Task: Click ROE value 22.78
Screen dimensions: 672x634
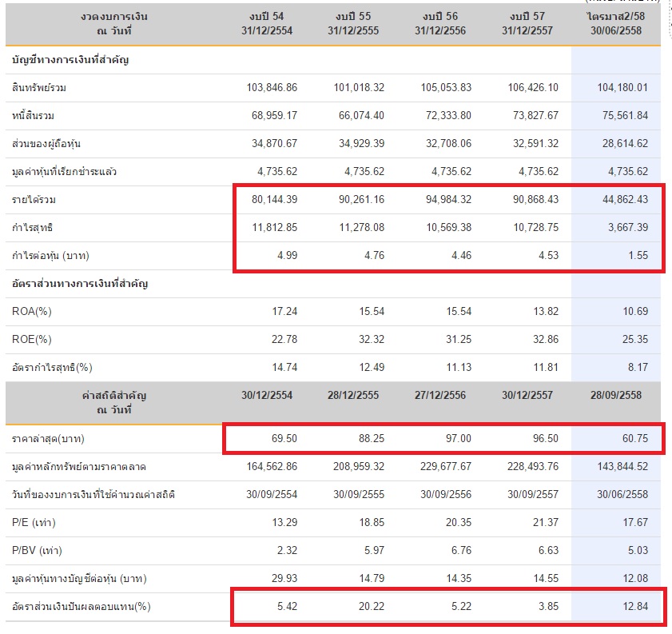Action: click(284, 340)
